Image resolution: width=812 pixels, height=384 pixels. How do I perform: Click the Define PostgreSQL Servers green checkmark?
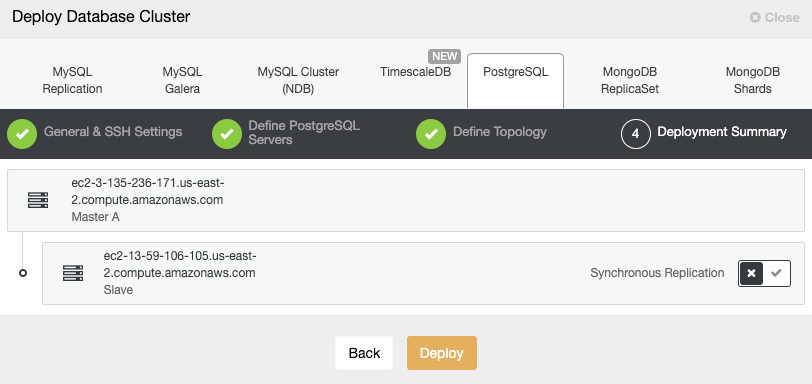[227, 134]
